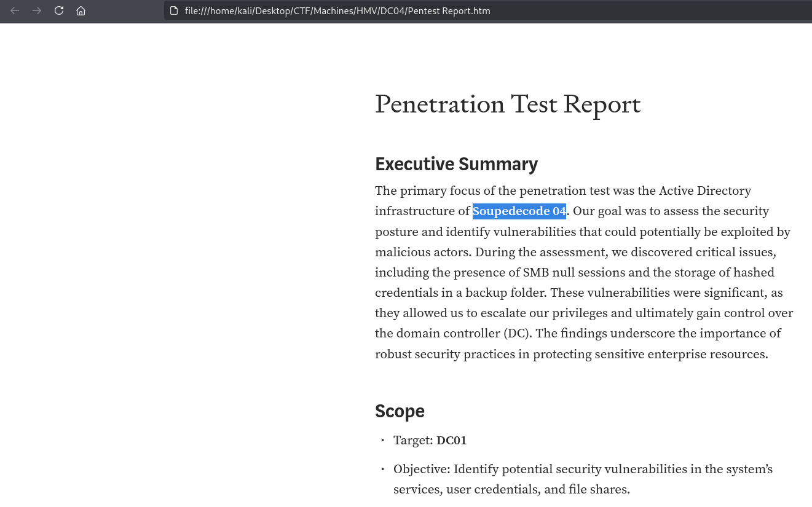Click the Scope section heading
This screenshot has width=812, height=507.
coord(400,411)
